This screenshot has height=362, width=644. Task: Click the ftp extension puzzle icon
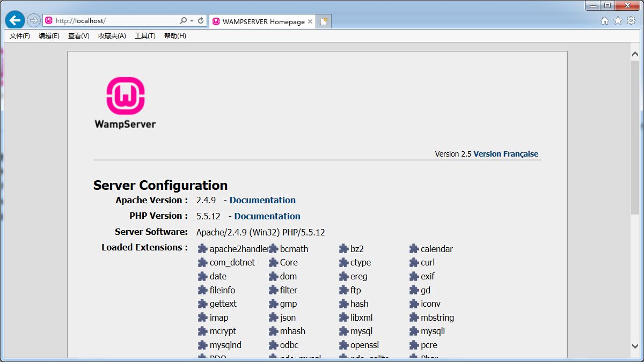(x=343, y=290)
